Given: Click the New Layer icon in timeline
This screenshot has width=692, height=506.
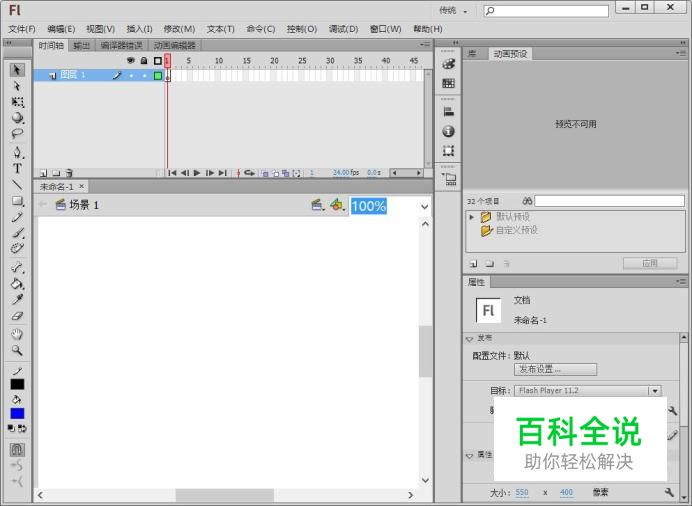Looking at the screenshot, I should click(43, 173).
